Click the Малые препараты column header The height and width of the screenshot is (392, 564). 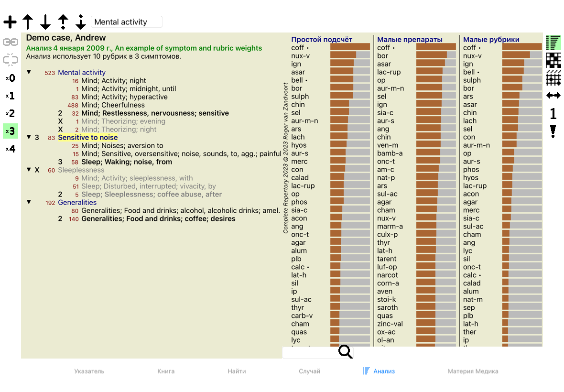(x=410, y=40)
